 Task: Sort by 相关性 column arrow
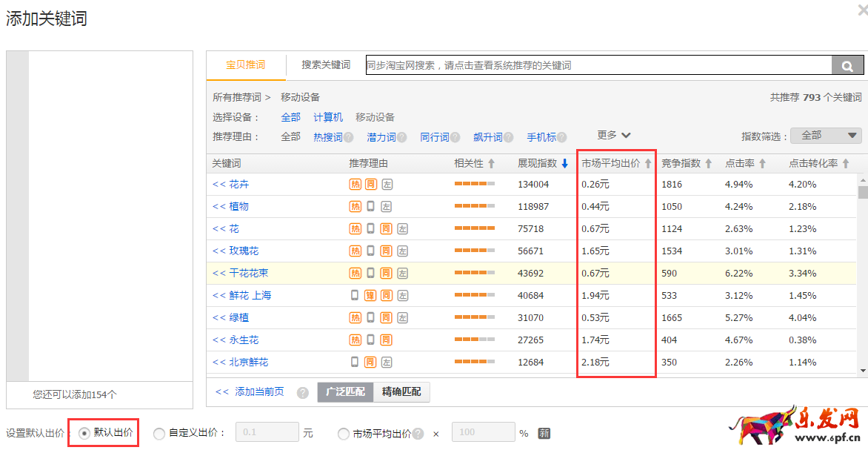[491, 164]
